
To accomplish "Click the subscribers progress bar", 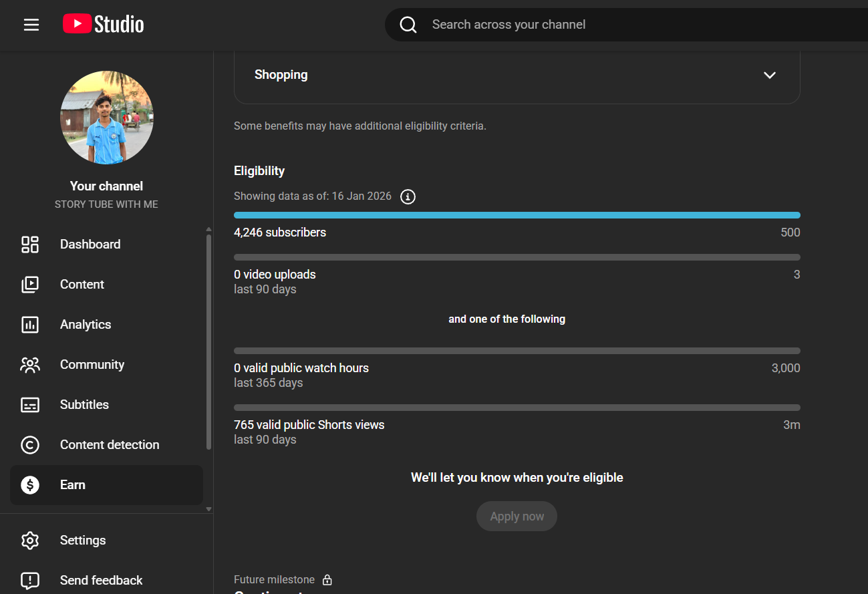I will [517, 215].
